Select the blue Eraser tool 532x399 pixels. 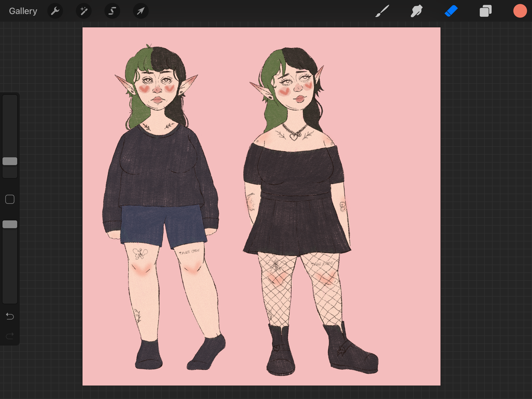[x=451, y=11]
